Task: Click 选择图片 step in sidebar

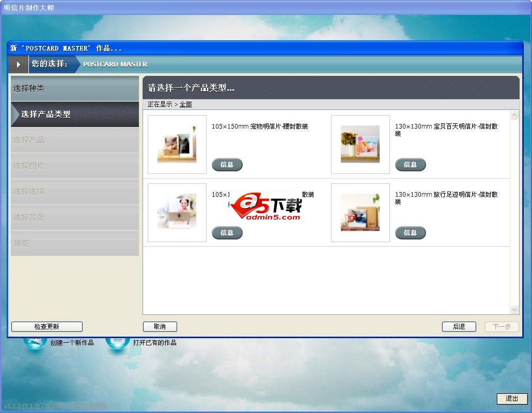Action: tap(75, 166)
